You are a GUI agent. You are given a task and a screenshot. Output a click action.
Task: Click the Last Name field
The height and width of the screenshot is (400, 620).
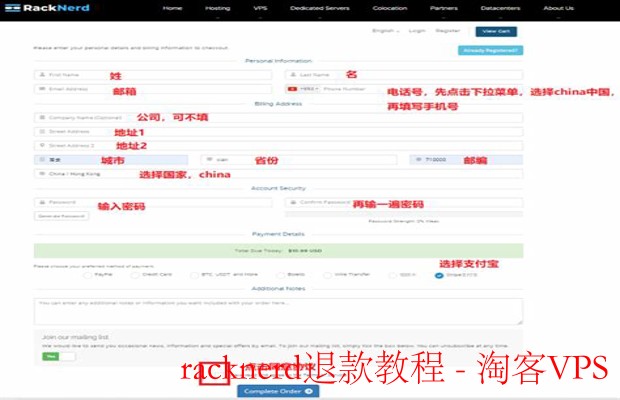[x=404, y=75]
